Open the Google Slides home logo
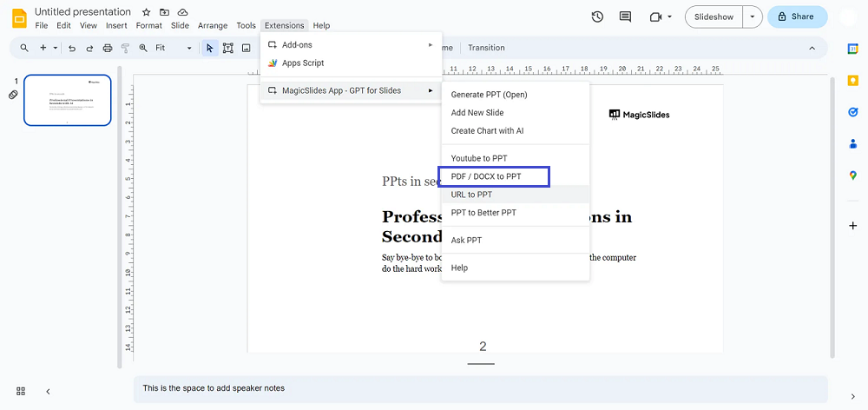The width and height of the screenshot is (868, 410). point(19,17)
